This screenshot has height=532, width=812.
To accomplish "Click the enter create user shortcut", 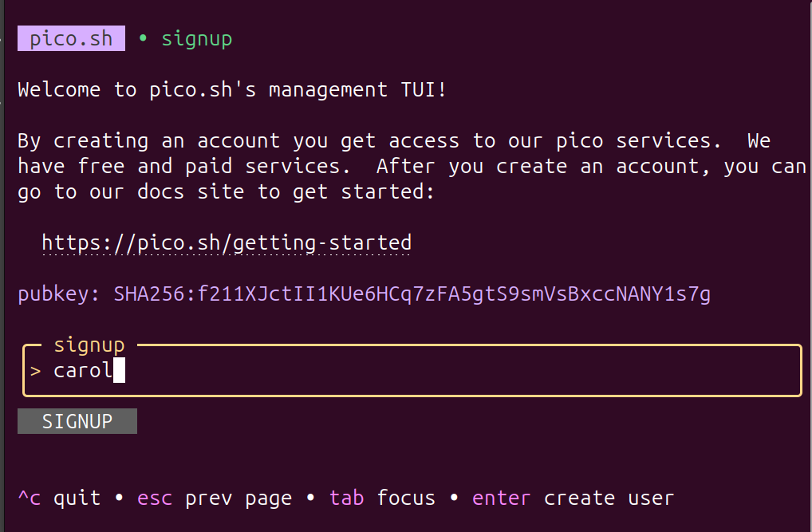I will 573,498.
